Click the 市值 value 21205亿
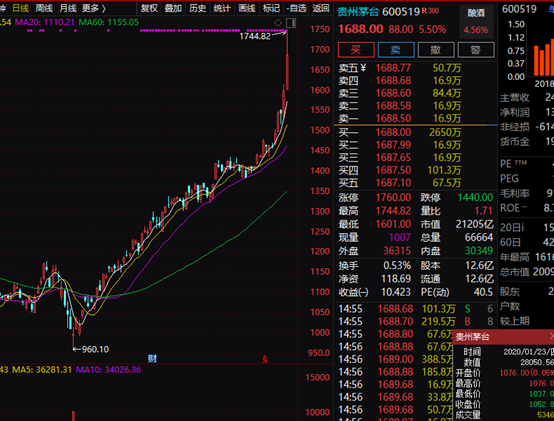554x421 pixels. (474, 224)
